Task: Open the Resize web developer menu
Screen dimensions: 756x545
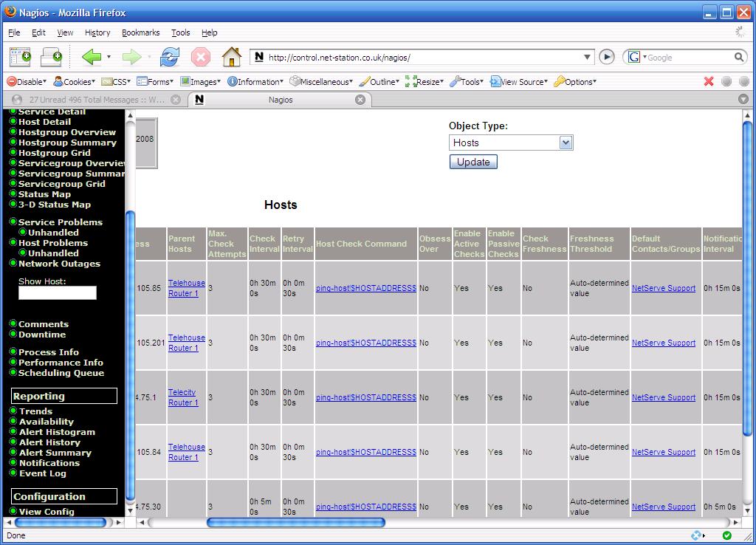Action: [x=425, y=82]
